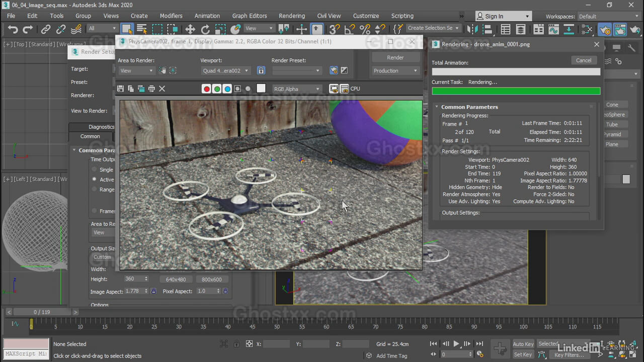Toggle Percent Snap in the main toolbar

(365, 29)
